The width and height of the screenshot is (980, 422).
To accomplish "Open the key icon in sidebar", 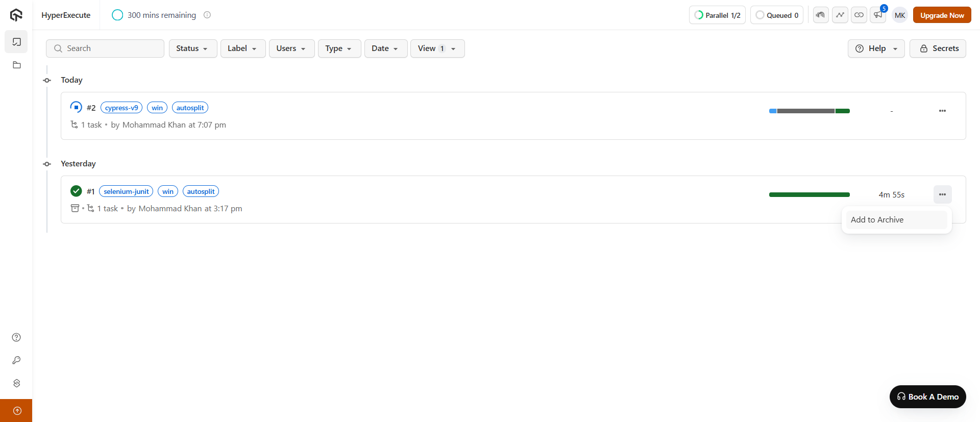I will click(x=16, y=360).
